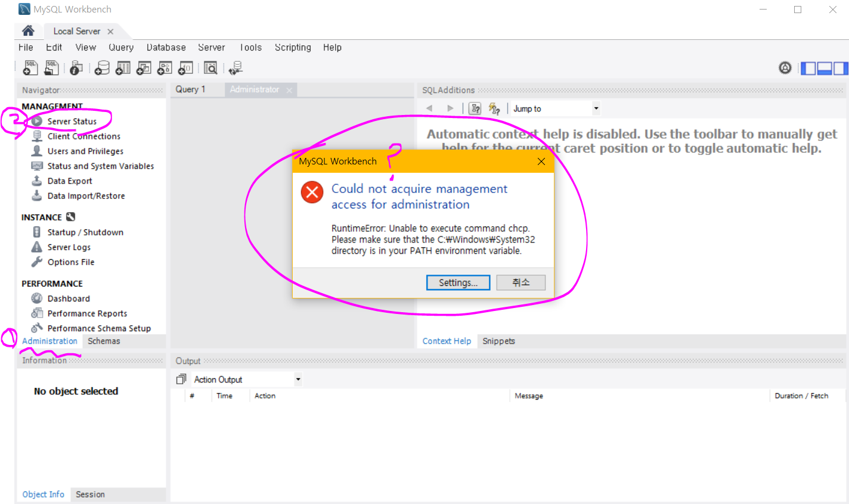Open the schema inspector toolbar icon
The height and width of the screenshot is (504, 849).
tap(76, 68)
